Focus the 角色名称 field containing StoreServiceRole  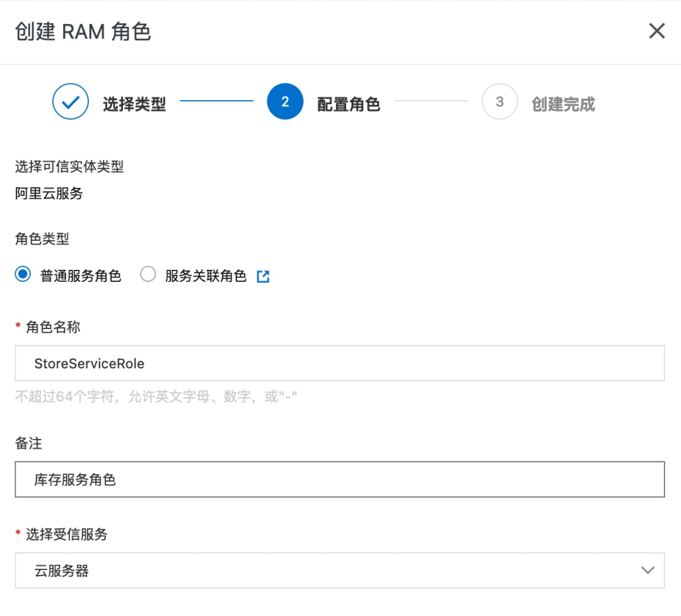click(339, 363)
